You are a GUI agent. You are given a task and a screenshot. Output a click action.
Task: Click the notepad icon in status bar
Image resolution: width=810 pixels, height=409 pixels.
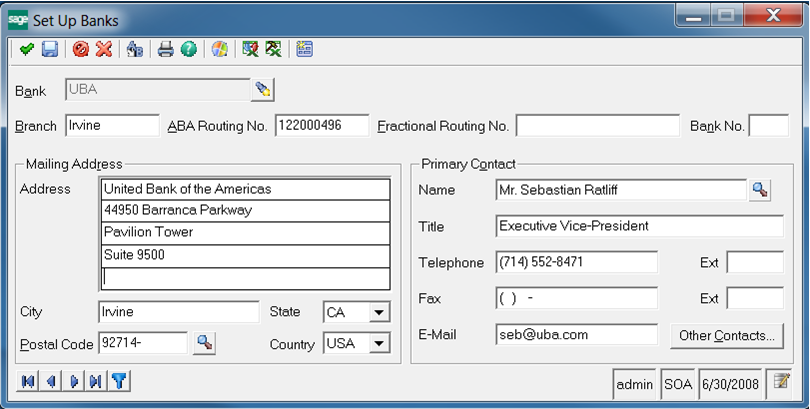784,382
